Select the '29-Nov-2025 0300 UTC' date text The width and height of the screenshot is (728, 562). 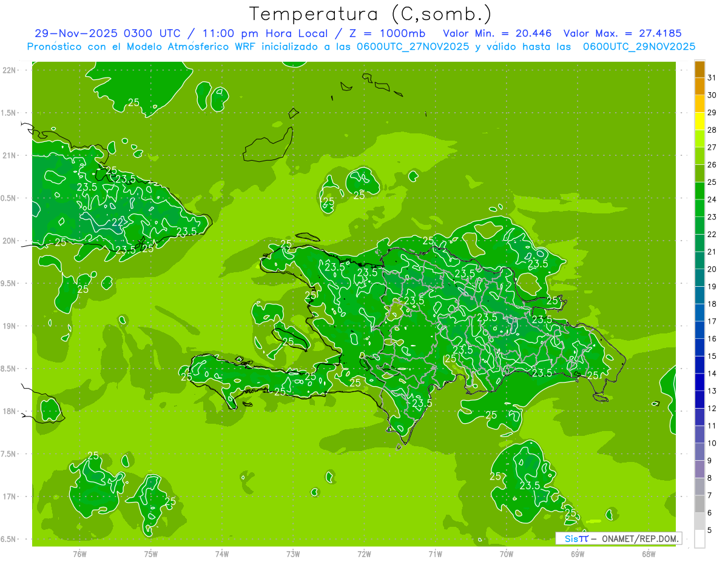[x=107, y=33]
